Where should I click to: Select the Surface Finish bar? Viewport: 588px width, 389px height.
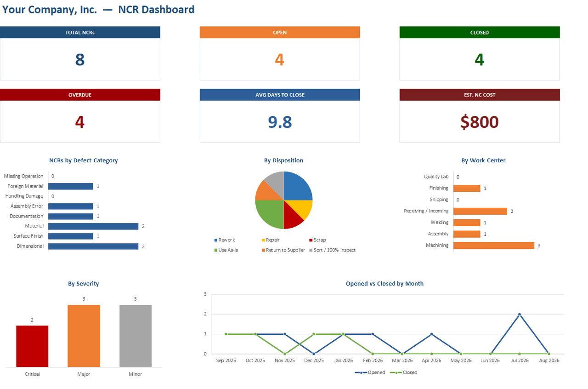pos(71,236)
